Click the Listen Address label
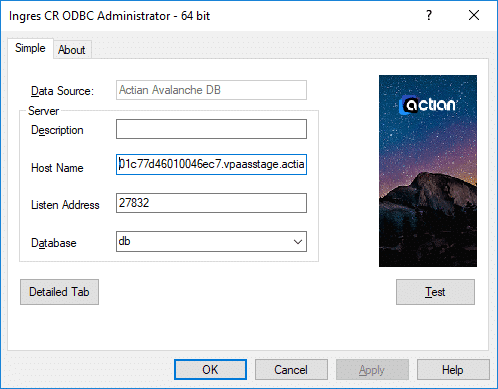The height and width of the screenshot is (389, 498). point(65,205)
